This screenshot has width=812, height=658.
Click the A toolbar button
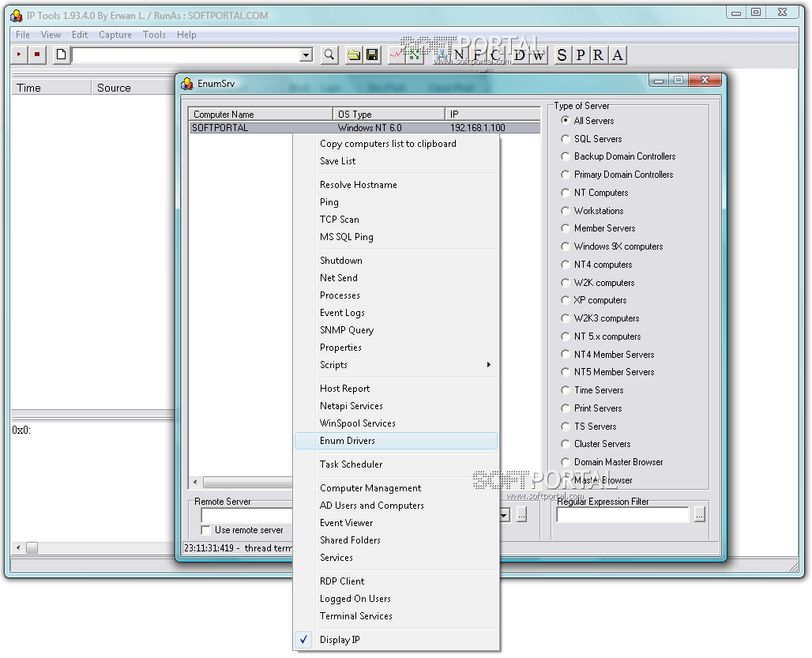[x=617, y=55]
